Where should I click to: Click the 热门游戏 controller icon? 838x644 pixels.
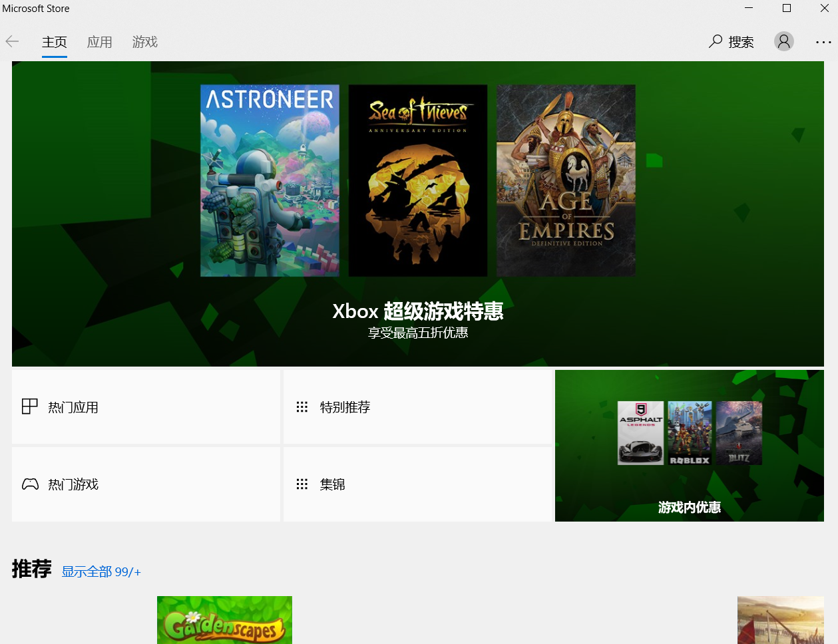tap(30, 484)
